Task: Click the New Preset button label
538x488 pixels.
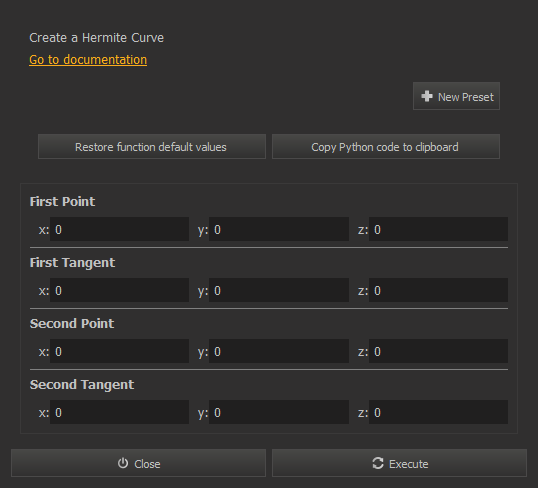Action: [466, 97]
